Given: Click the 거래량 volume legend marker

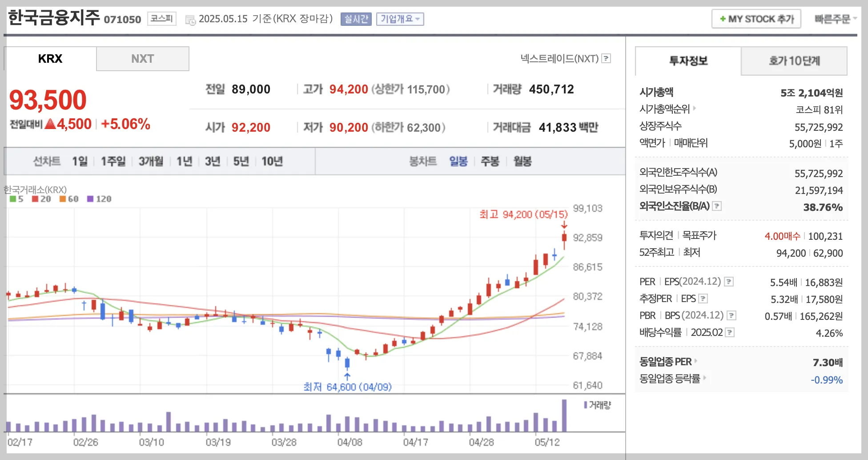Looking at the screenshot, I should (x=586, y=405).
